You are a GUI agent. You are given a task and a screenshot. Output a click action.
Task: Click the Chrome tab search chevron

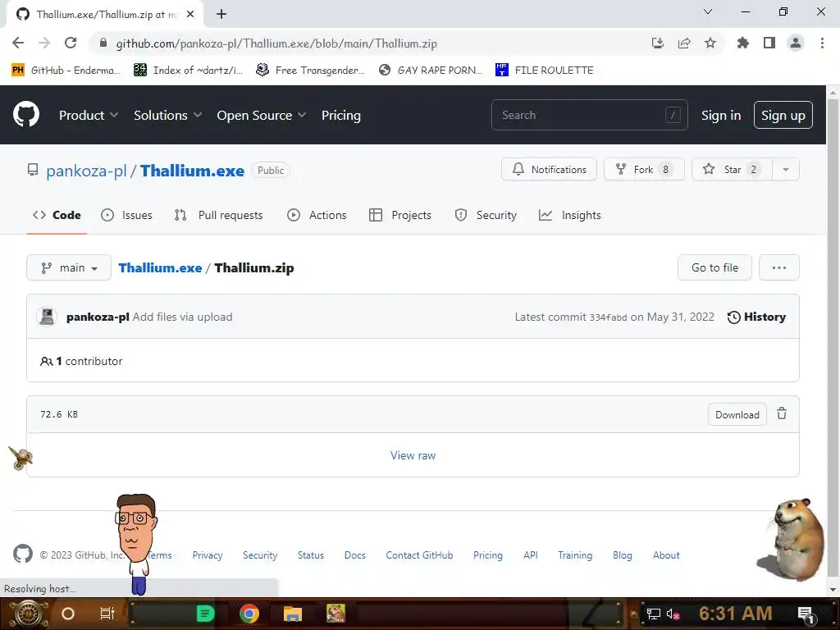point(708,11)
